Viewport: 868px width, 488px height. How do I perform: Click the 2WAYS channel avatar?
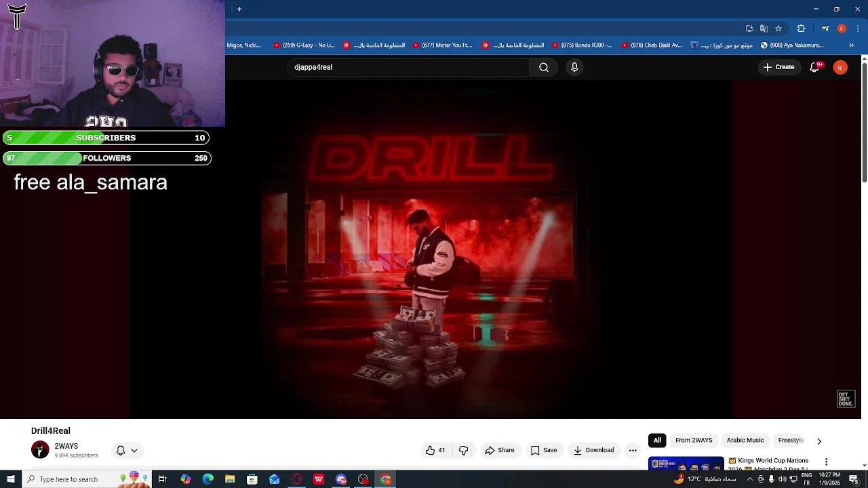40,450
